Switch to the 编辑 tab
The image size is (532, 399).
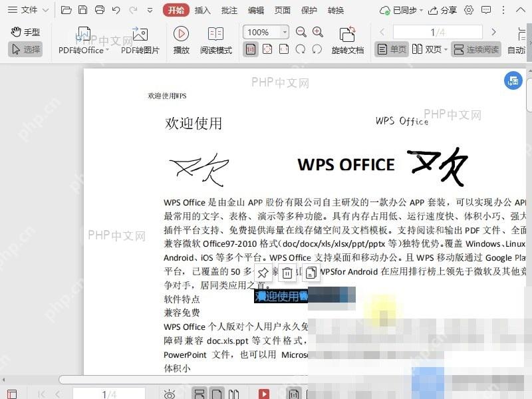pyautogui.click(x=256, y=11)
